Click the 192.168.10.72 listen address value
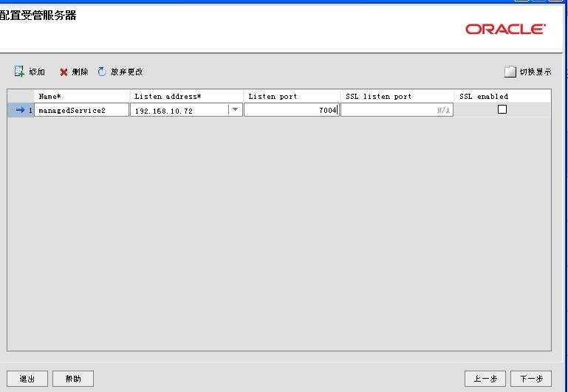568x392 pixels. (x=164, y=111)
